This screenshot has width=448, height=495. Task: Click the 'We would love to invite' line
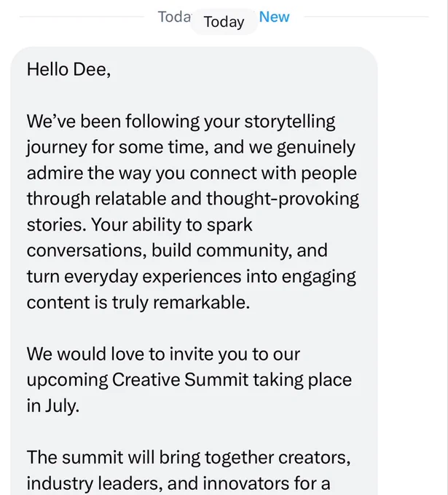pyautogui.click(x=163, y=354)
